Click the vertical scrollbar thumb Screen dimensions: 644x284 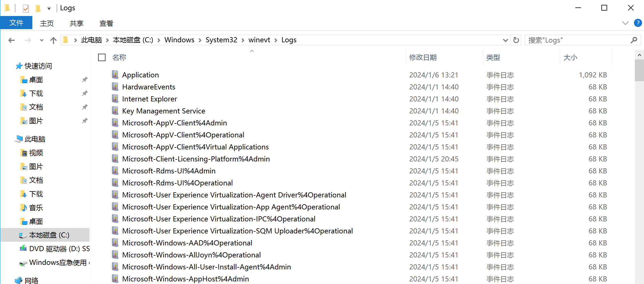pos(639,70)
